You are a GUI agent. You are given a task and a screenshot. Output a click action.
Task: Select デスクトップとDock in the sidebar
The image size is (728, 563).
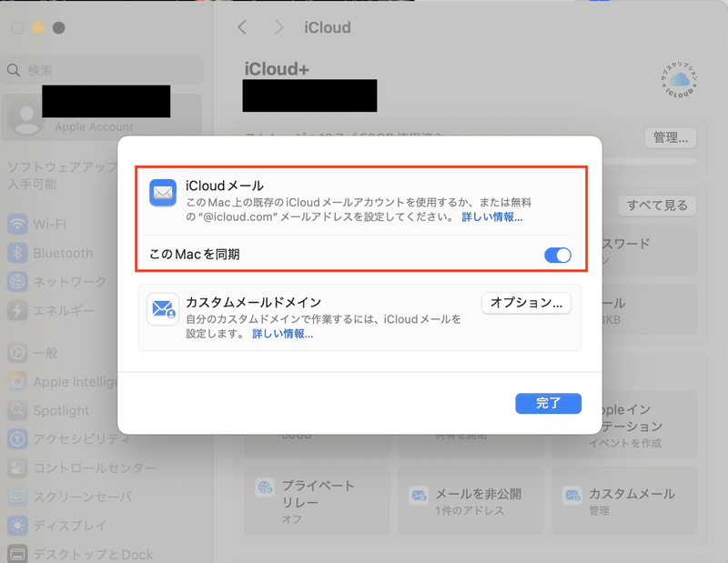81,554
